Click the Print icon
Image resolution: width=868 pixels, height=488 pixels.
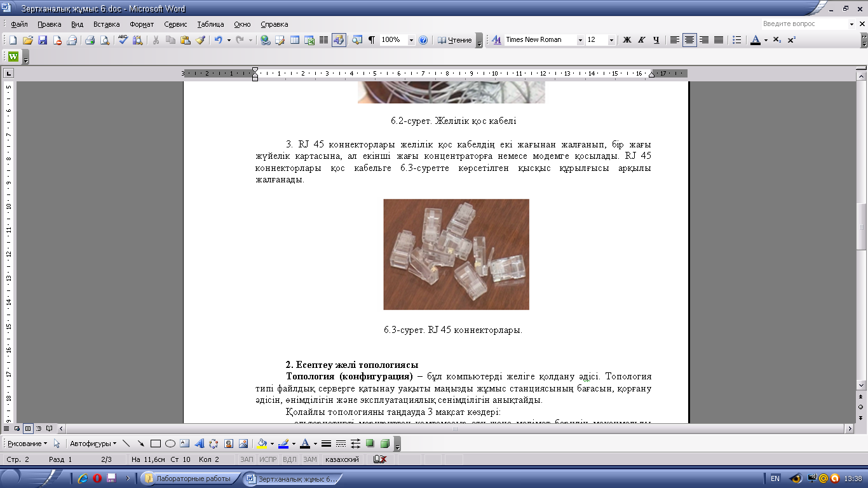tap(90, 40)
